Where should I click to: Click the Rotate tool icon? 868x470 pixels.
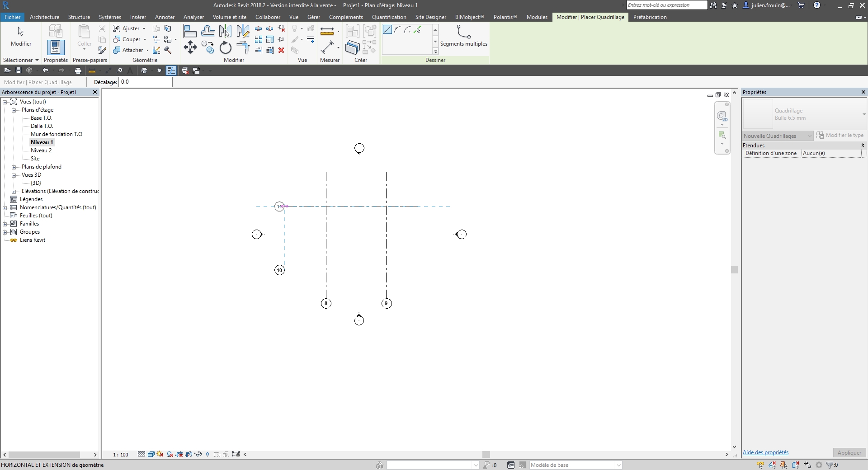pos(225,47)
